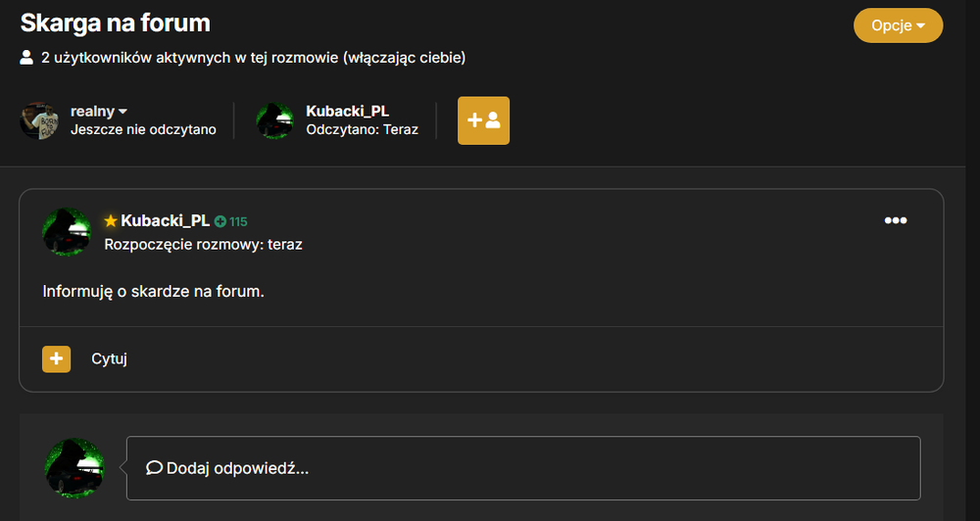Click the Rozpoczęcie rozmowy: teraz timestamp

203,244
